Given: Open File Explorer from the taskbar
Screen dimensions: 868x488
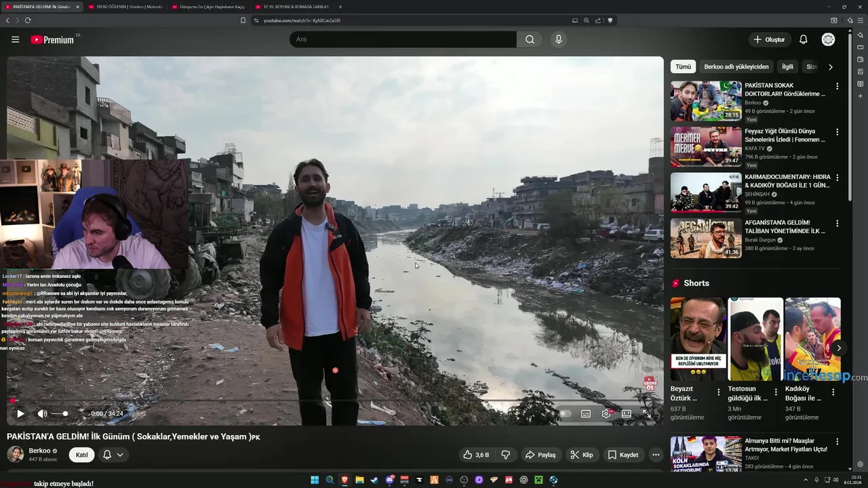Looking at the screenshot, I should pos(359,480).
